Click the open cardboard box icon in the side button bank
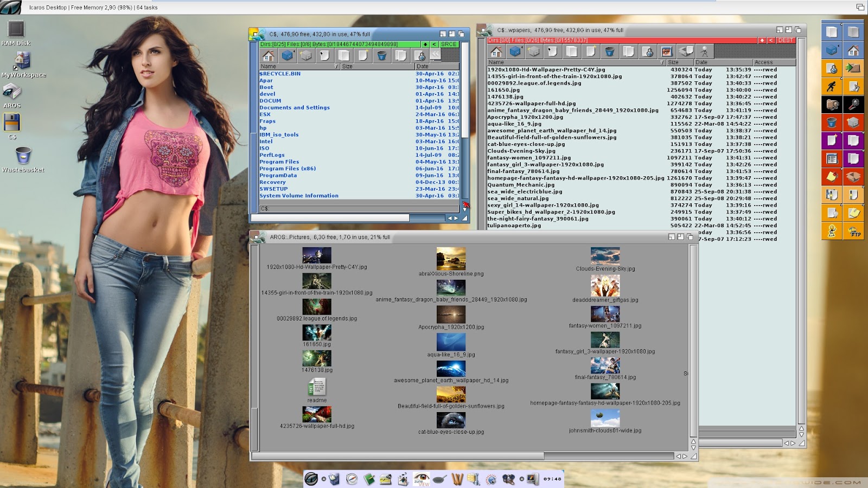Screen dimensions: 868x488 point(853,177)
